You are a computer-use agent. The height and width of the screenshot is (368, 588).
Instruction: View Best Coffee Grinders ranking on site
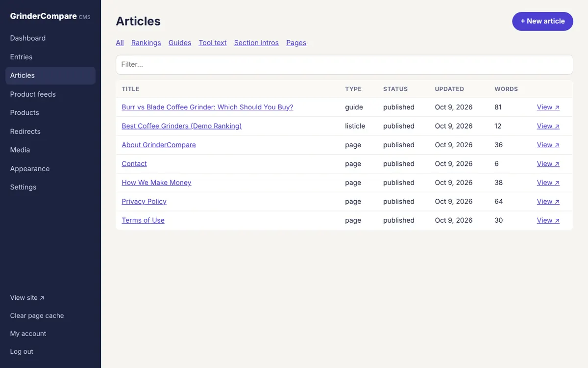(x=548, y=126)
